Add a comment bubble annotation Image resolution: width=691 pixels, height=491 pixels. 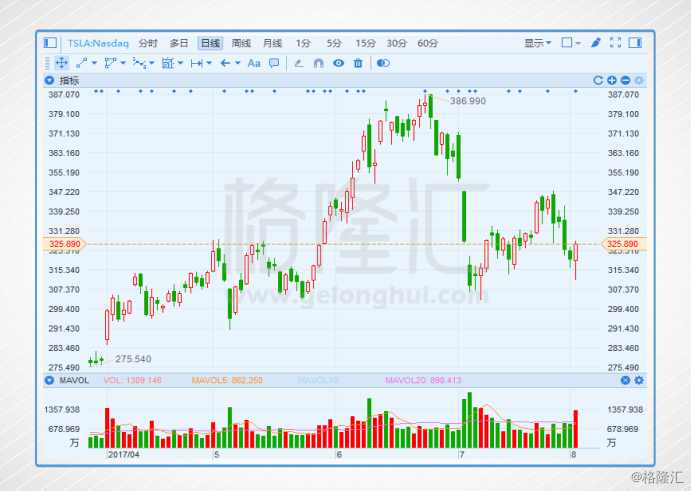(x=273, y=62)
